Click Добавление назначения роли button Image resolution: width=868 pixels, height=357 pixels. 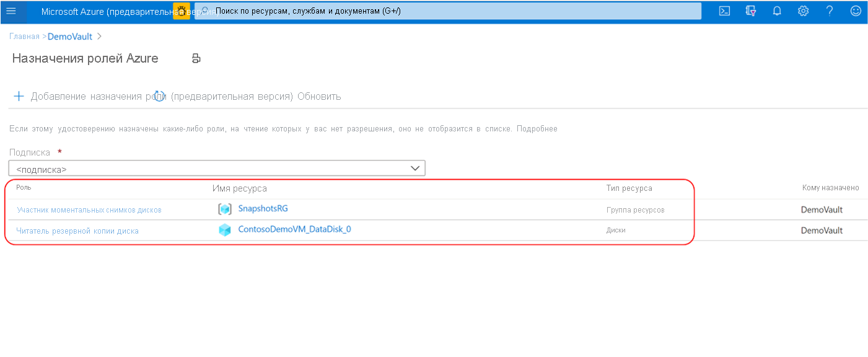pyautogui.click(x=162, y=97)
